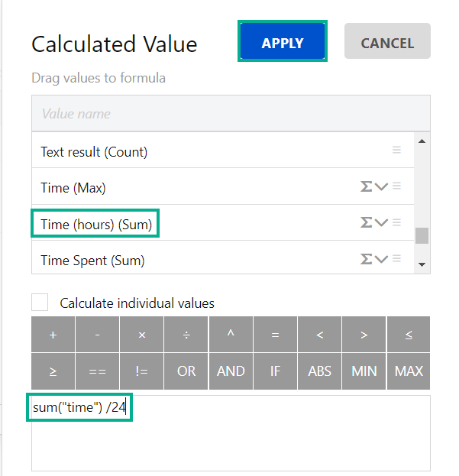
Task: Click the plus operator button
Action: (53, 335)
